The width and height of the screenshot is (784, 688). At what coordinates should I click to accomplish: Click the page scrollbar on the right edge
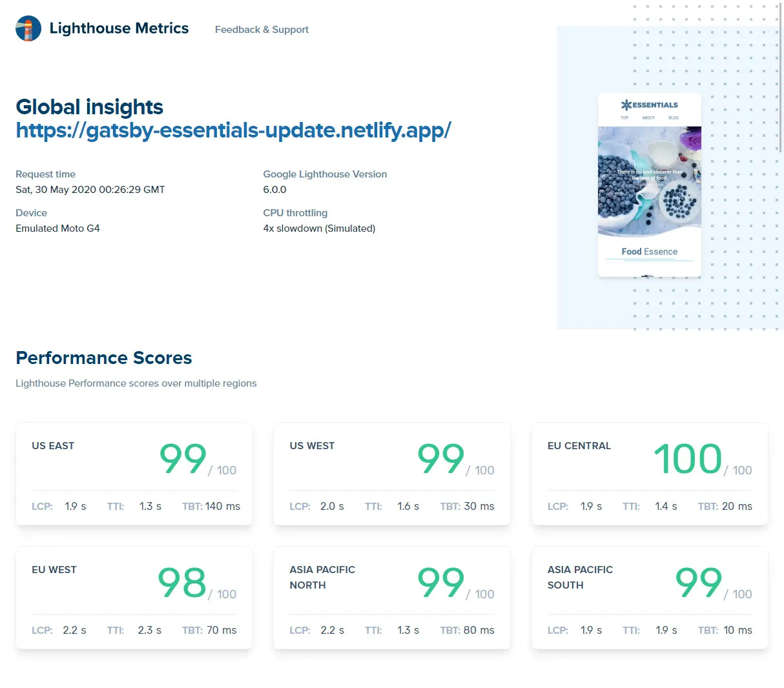pos(781,77)
